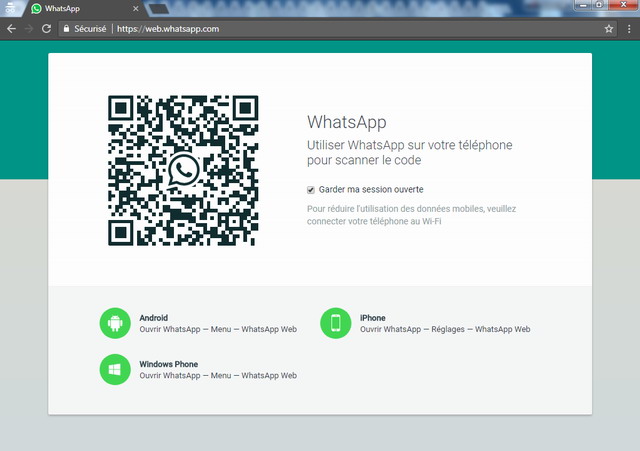Click 'Garder ma session ouverte' label
This screenshot has height=451, width=640.
click(371, 189)
